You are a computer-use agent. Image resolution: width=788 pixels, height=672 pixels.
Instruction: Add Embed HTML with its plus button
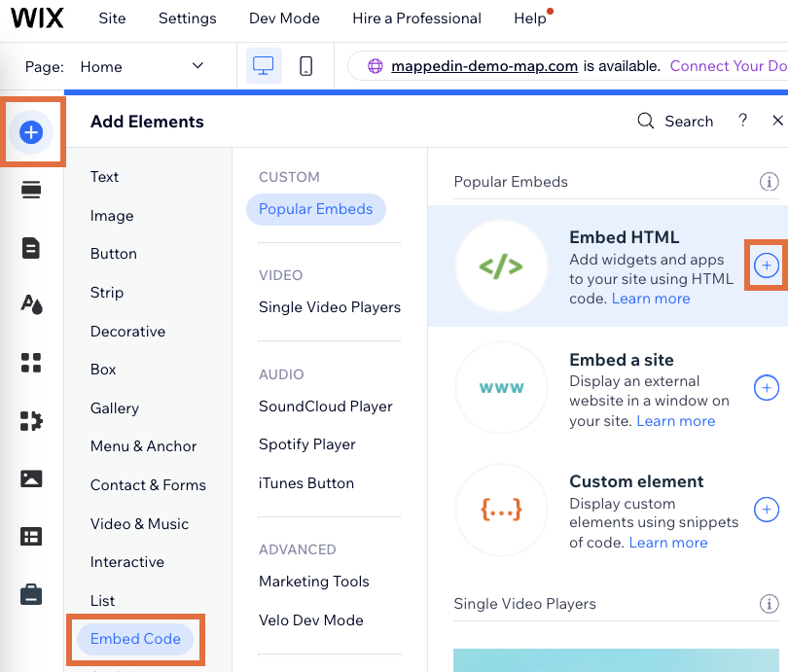[767, 265]
